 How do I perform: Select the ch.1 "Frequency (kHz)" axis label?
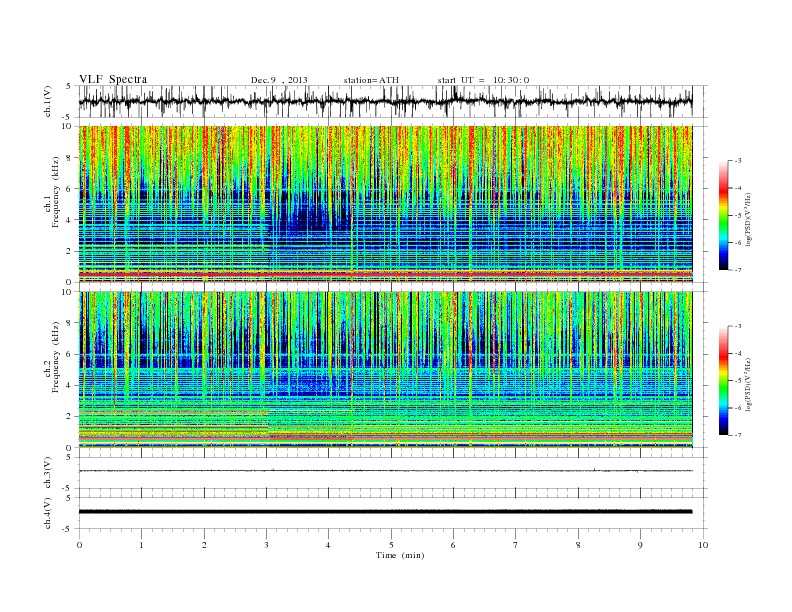56,192
